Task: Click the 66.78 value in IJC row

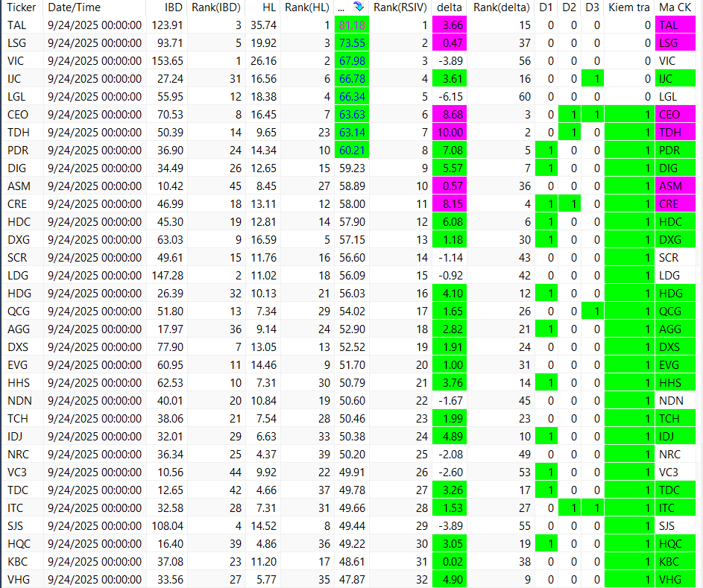Action: coord(352,79)
